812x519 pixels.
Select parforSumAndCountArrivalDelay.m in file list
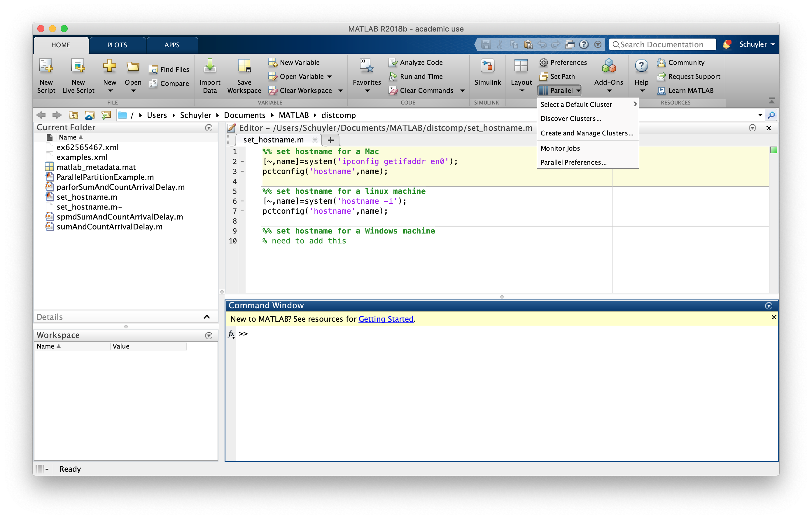click(x=120, y=187)
